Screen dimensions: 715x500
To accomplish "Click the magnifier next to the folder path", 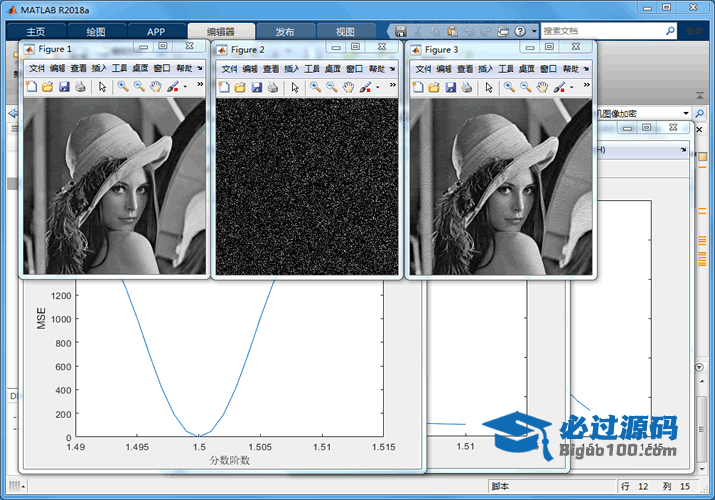I will pos(699,113).
